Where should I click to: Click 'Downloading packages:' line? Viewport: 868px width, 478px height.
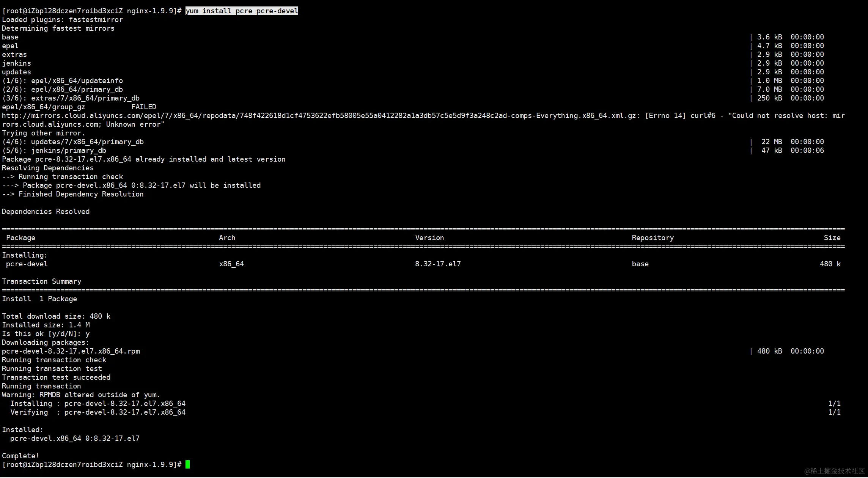tap(46, 343)
